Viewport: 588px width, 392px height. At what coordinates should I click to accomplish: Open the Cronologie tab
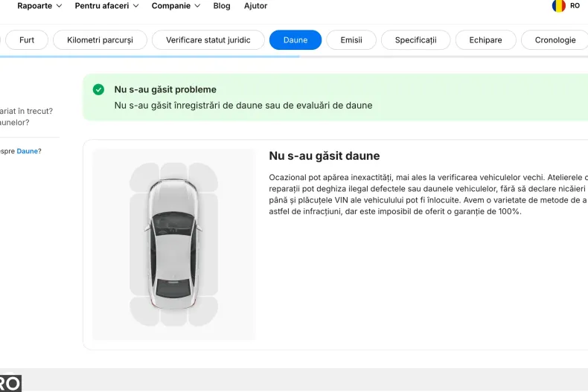tap(555, 40)
